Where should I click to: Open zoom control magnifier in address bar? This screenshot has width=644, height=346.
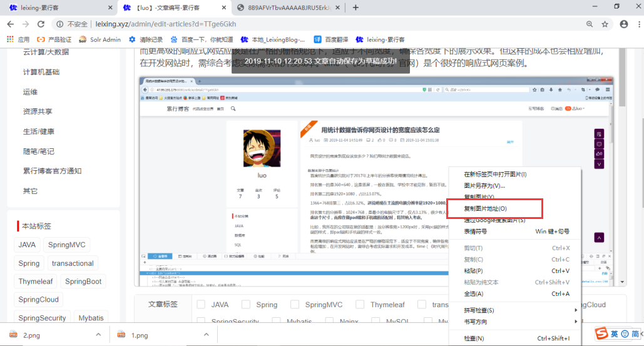click(x=590, y=24)
